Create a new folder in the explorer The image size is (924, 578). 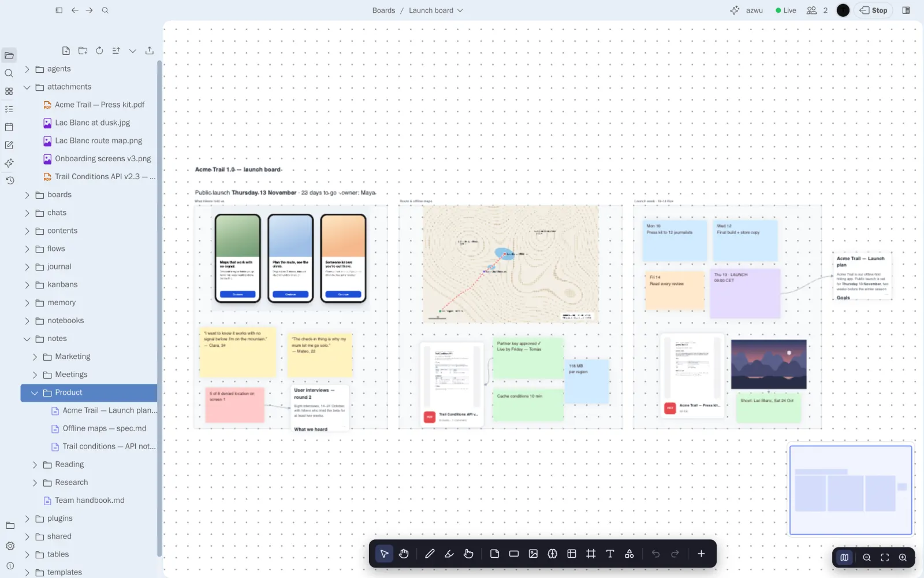click(x=83, y=51)
